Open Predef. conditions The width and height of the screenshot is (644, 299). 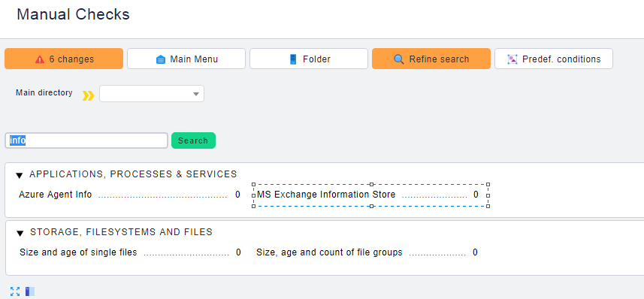(554, 59)
